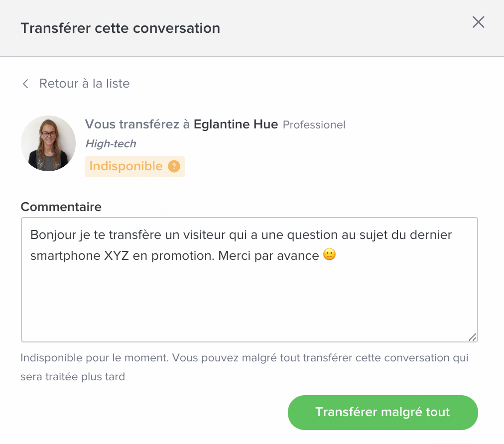Viewport: 504px width, 444px height.
Task: Click the smiley emoji in the comment
Action: tap(330, 254)
